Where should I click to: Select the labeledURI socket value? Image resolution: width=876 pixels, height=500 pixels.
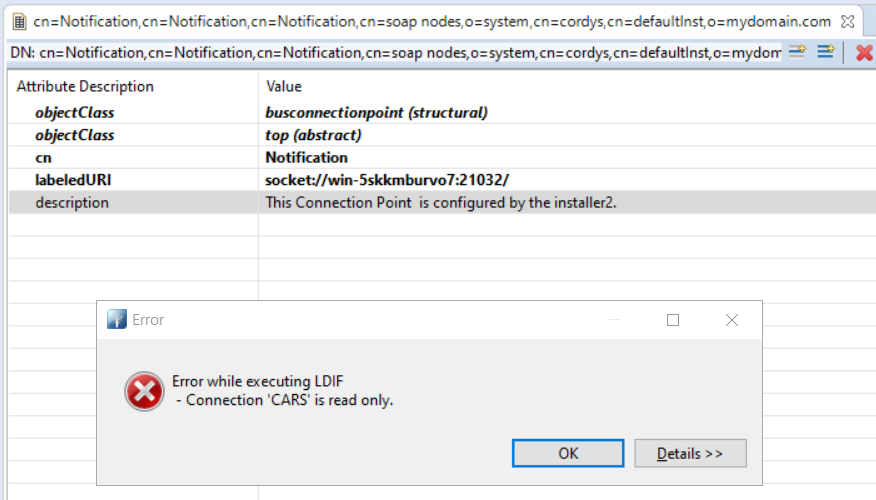[387, 180]
